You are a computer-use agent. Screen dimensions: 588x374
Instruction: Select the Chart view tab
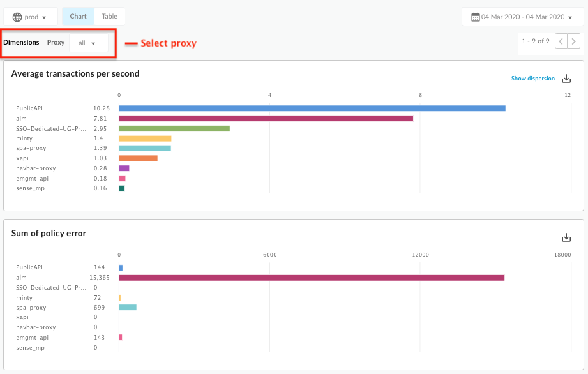coord(79,17)
